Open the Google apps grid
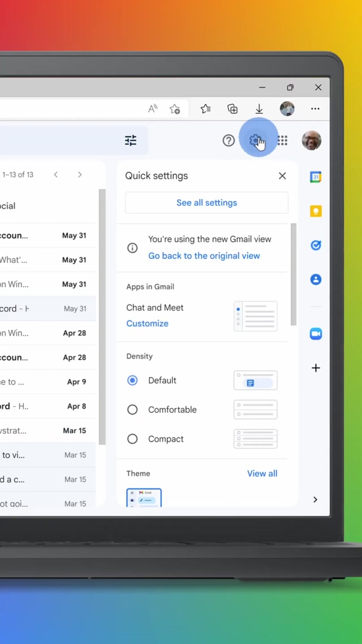 [x=282, y=140]
